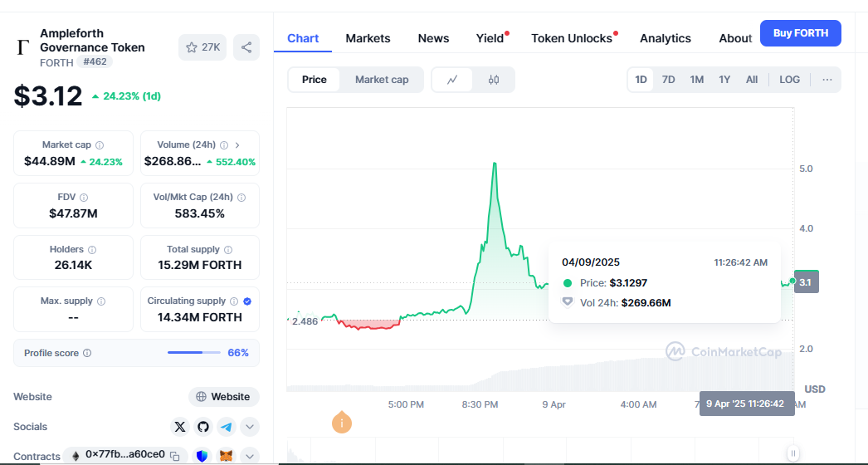868x465 pixels.
Task: Open the Markets tab
Action: [368, 38]
